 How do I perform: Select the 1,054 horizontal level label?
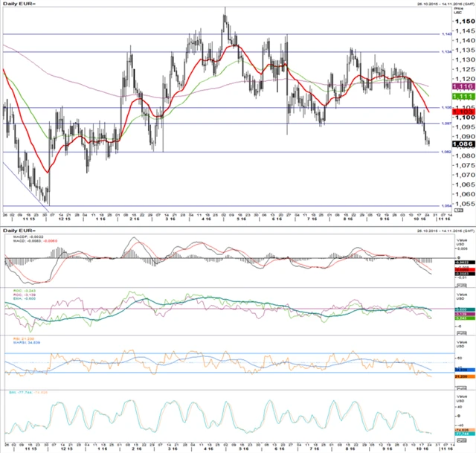coord(446,206)
